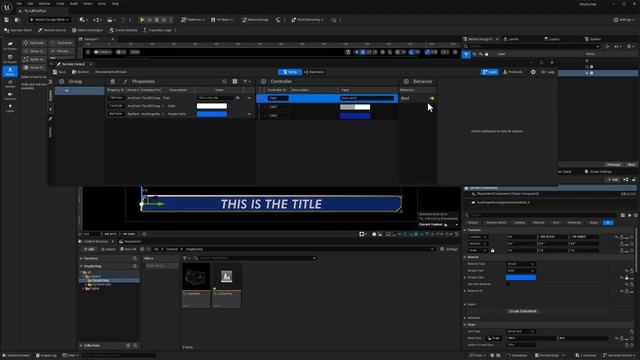Open the Settings dropdown at top right
The width and height of the screenshot is (640, 360).
[x=624, y=20]
